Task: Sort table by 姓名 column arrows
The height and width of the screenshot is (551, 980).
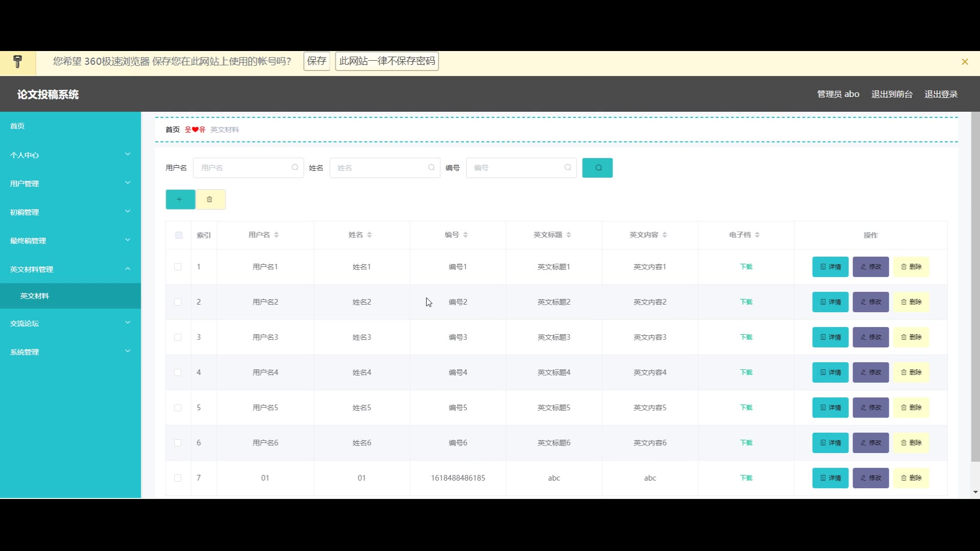Action: pyautogui.click(x=369, y=235)
